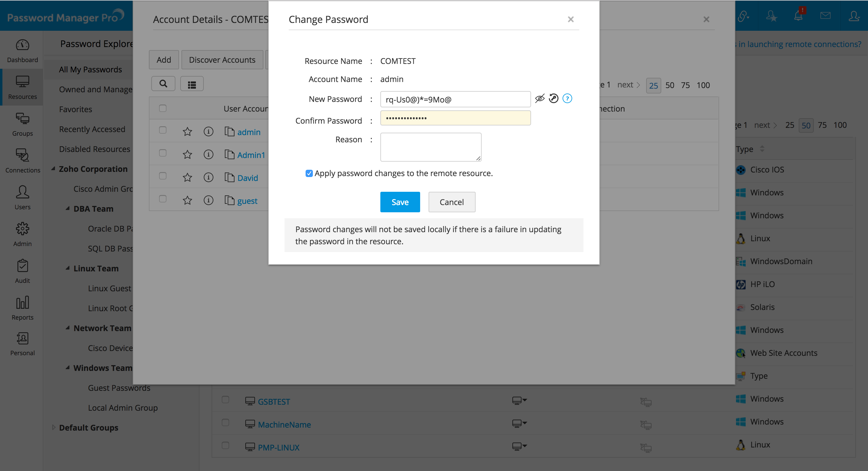Favorite the Admin1 account star
Viewport: 868px width, 471px height.
click(187, 155)
